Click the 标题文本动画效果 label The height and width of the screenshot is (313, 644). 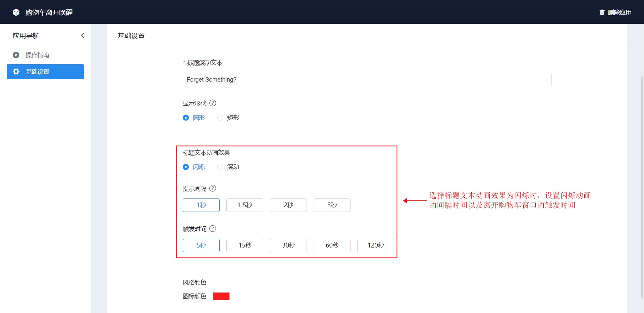point(206,153)
